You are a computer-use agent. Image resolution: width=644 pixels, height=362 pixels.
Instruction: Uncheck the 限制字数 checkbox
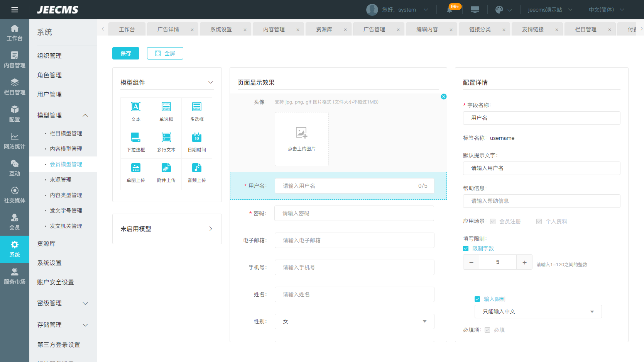pyautogui.click(x=466, y=248)
